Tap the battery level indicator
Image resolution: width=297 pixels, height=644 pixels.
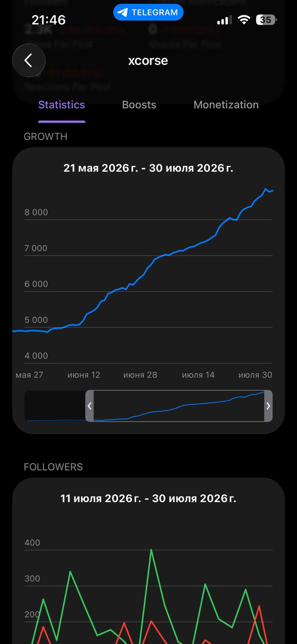click(x=266, y=20)
